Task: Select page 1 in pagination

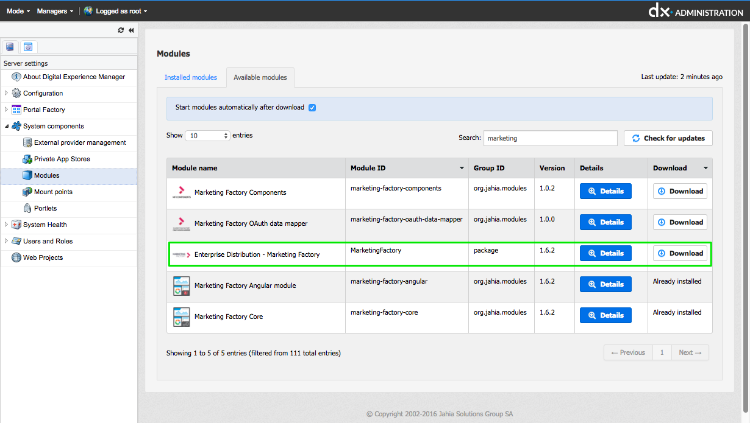Action: (x=662, y=353)
